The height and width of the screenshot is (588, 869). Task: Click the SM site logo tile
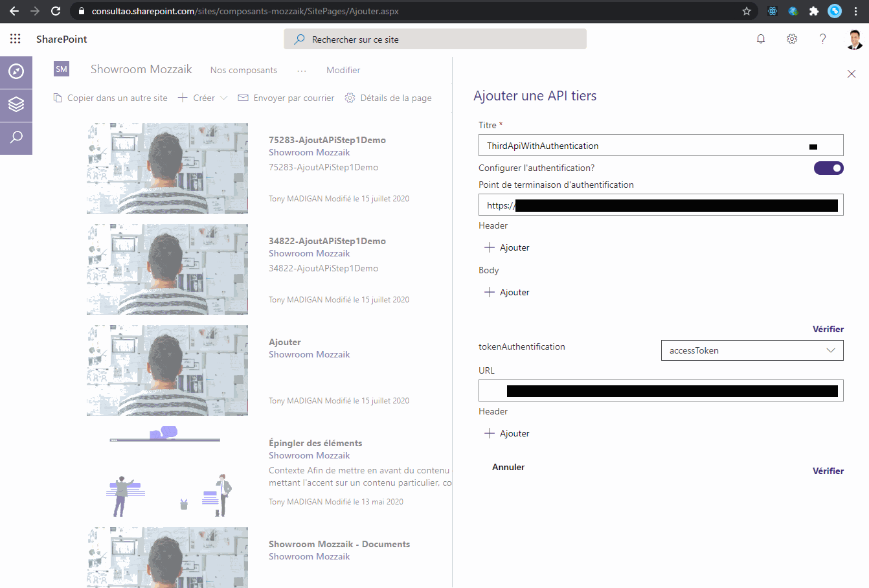point(62,69)
